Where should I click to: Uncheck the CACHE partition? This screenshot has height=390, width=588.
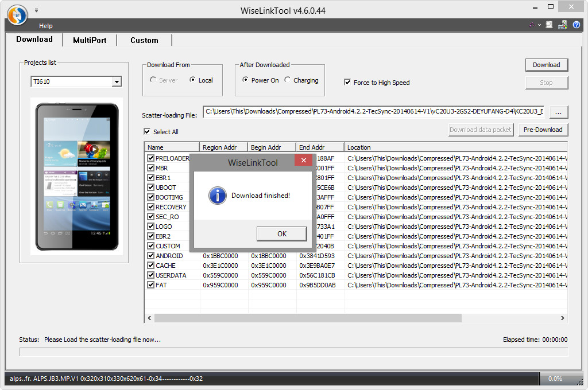151,265
